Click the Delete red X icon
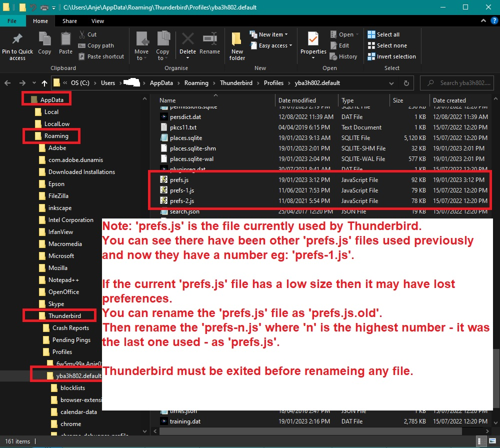This screenshot has height=448, width=500. click(x=188, y=39)
